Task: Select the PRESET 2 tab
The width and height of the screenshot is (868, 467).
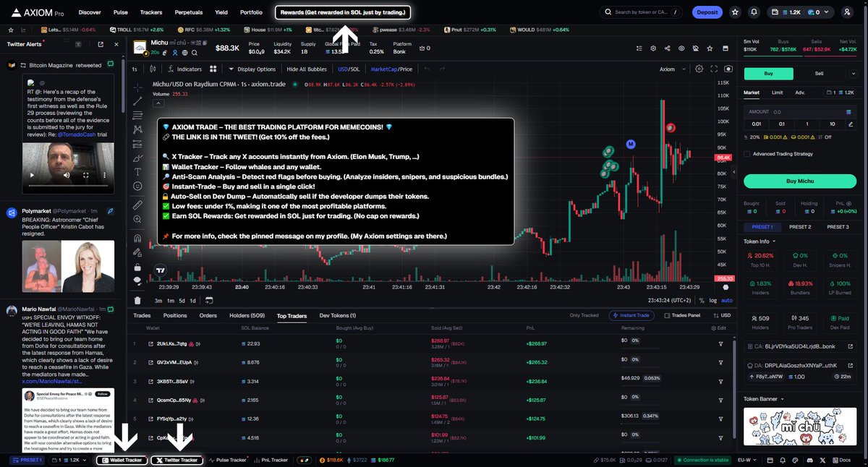Action: pos(800,227)
